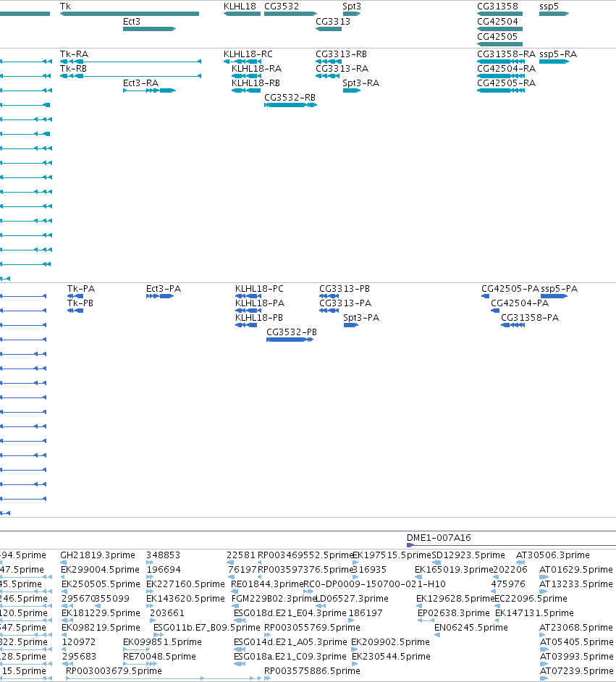Select the Spt3-PA protein label

pyautogui.click(x=361, y=318)
